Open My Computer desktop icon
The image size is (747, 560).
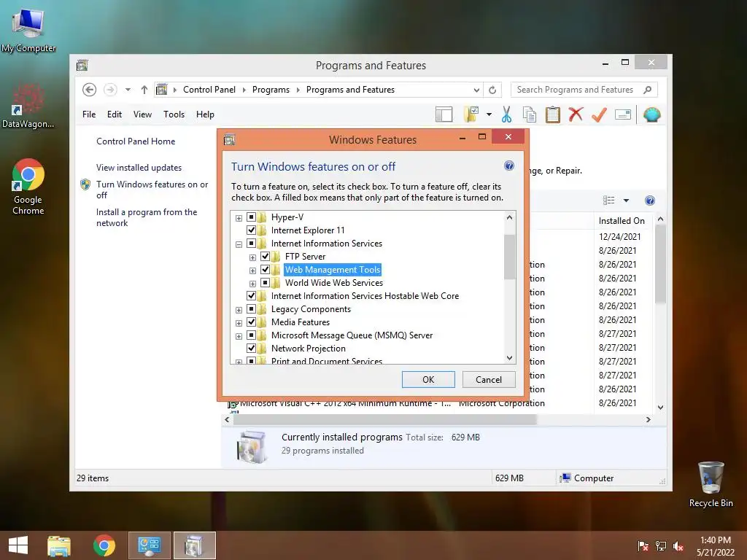click(28, 29)
